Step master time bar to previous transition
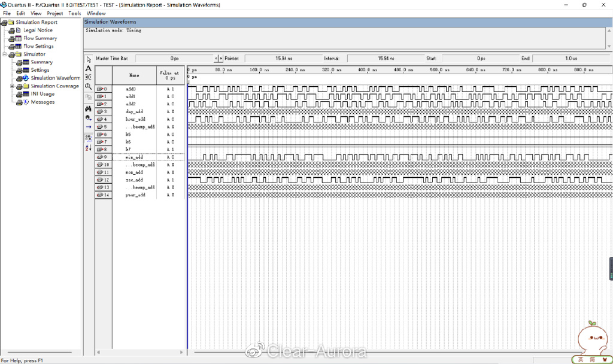The image size is (613, 364). [x=216, y=58]
